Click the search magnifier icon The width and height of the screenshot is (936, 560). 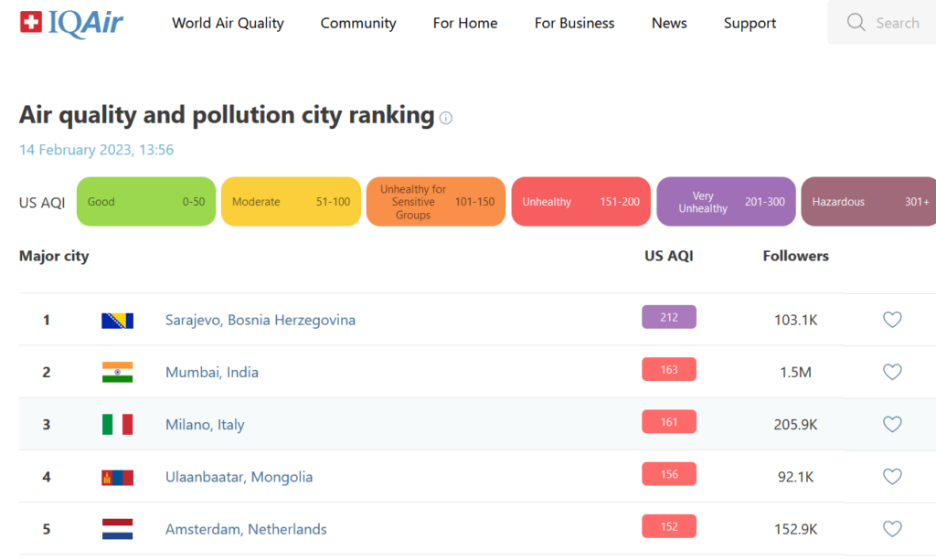(856, 23)
